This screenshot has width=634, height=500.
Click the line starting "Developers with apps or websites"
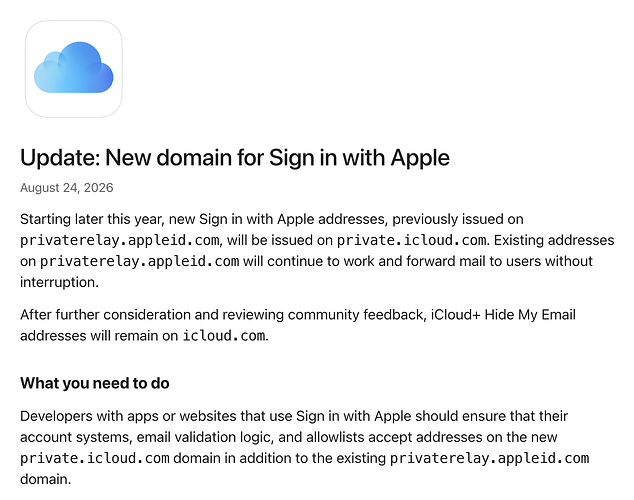coord(294,416)
